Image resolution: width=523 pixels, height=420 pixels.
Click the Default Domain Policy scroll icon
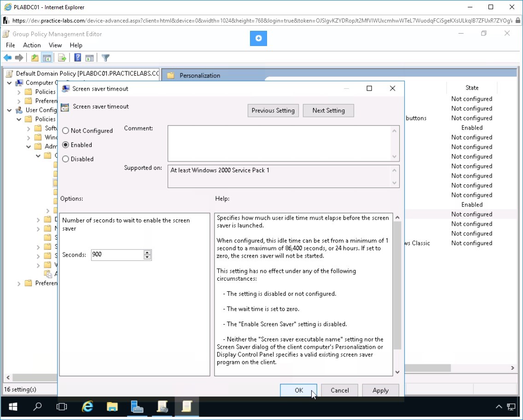pyautogui.click(x=10, y=73)
